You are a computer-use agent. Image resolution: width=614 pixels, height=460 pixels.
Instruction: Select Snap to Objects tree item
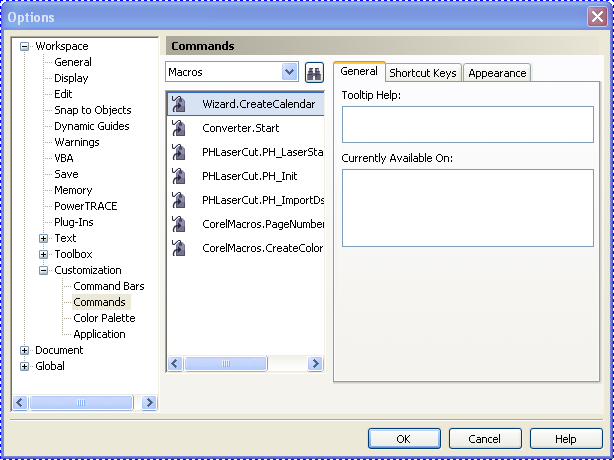[x=92, y=110]
